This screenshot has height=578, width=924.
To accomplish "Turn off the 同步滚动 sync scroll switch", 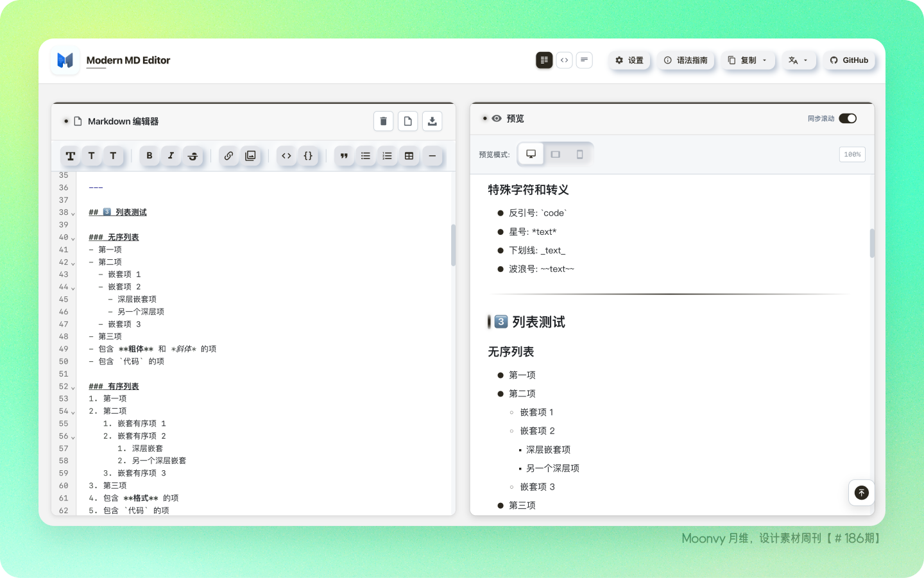I will pos(848,119).
